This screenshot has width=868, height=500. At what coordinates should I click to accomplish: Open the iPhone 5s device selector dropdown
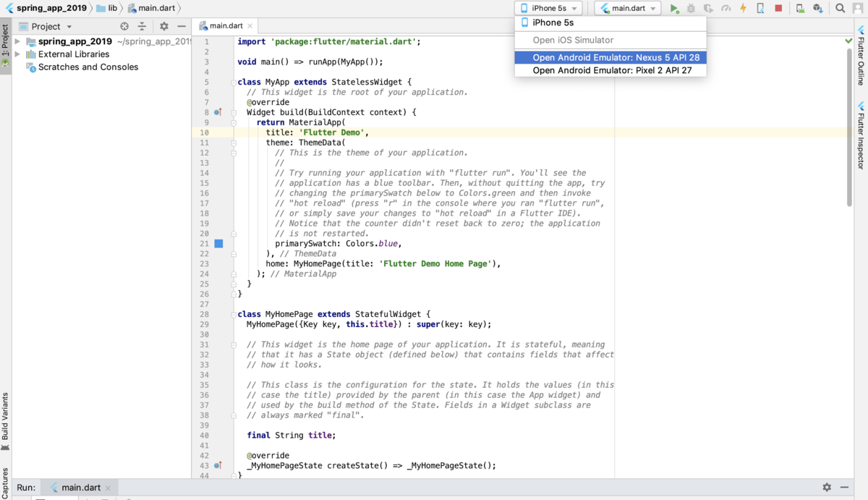pyautogui.click(x=548, y=9)
